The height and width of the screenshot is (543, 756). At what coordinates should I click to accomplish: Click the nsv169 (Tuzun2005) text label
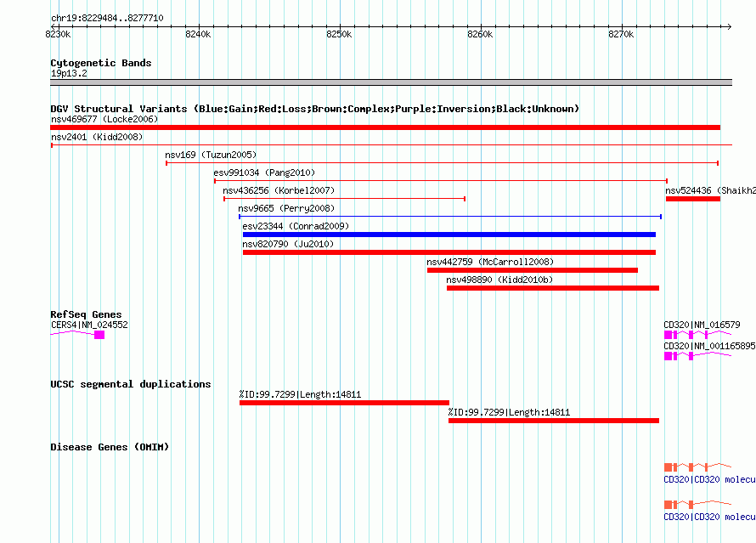(x=211, y=155)
